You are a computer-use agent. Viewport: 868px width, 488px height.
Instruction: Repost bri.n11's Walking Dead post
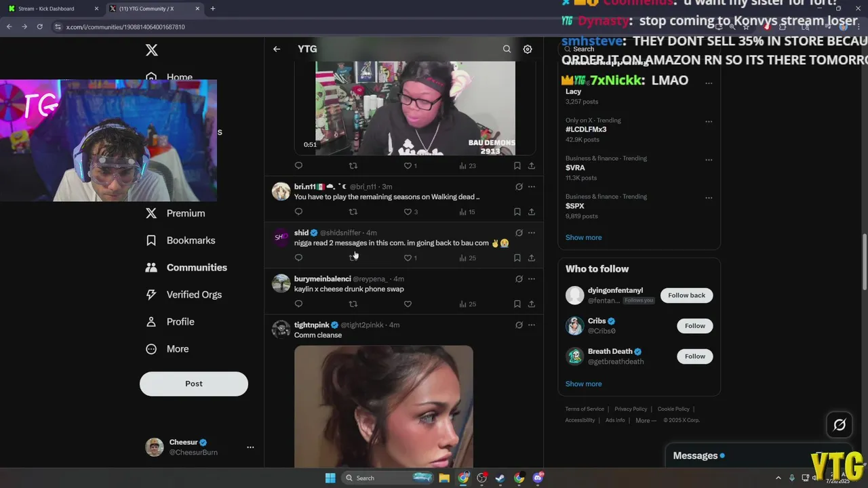(353, 211)
